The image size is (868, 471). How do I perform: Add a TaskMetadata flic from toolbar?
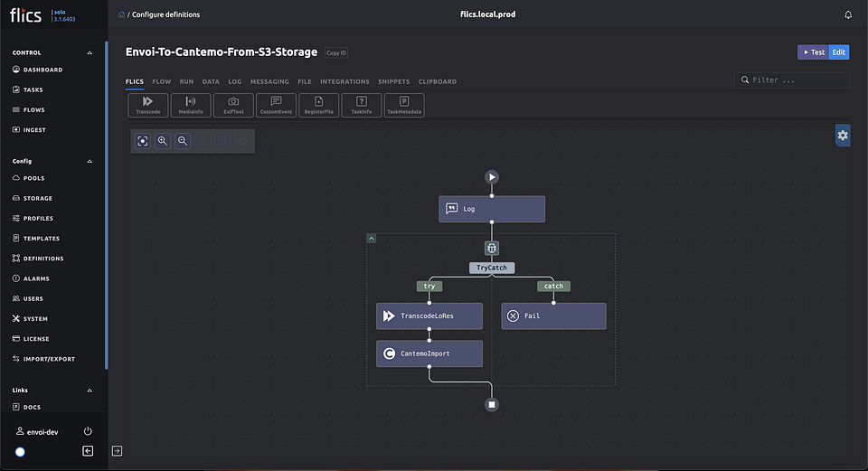coord(404,105)
